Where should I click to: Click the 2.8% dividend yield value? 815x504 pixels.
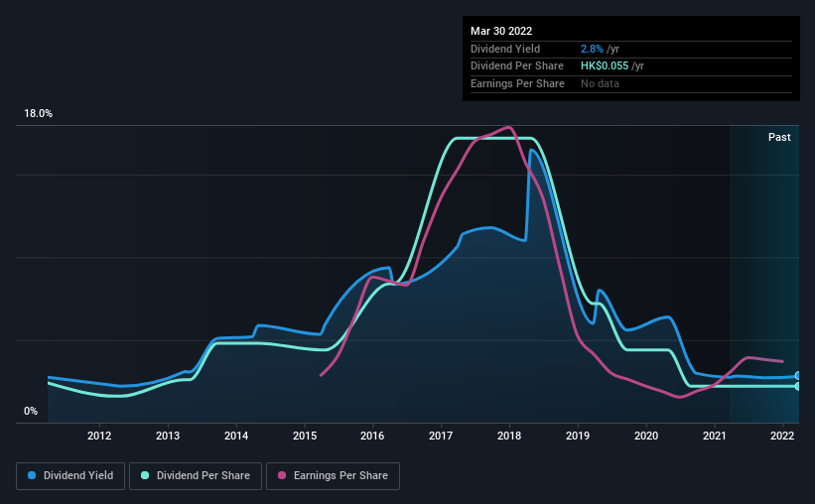click(x=592, y=49)
